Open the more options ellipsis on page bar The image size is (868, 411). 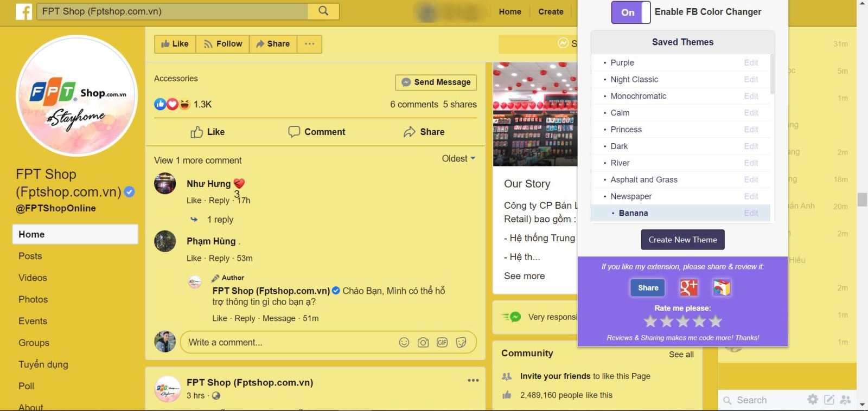coord(309,44)
